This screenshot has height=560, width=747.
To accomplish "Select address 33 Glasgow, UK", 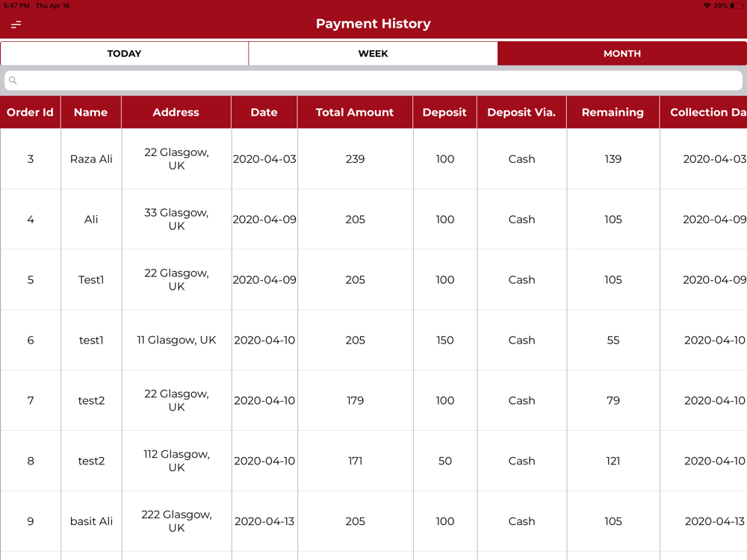I will click(176, 219).
